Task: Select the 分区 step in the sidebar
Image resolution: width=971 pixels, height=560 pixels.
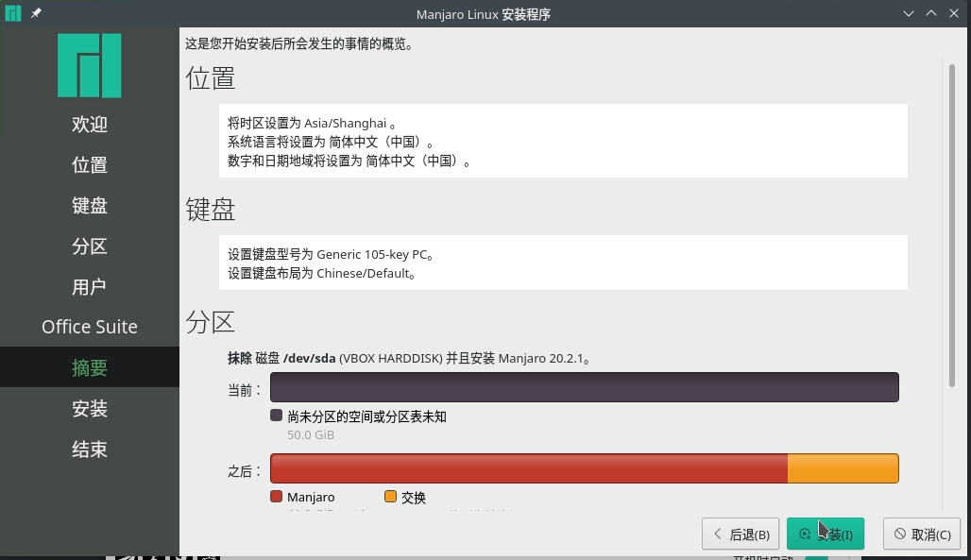Action: [90, 246]
